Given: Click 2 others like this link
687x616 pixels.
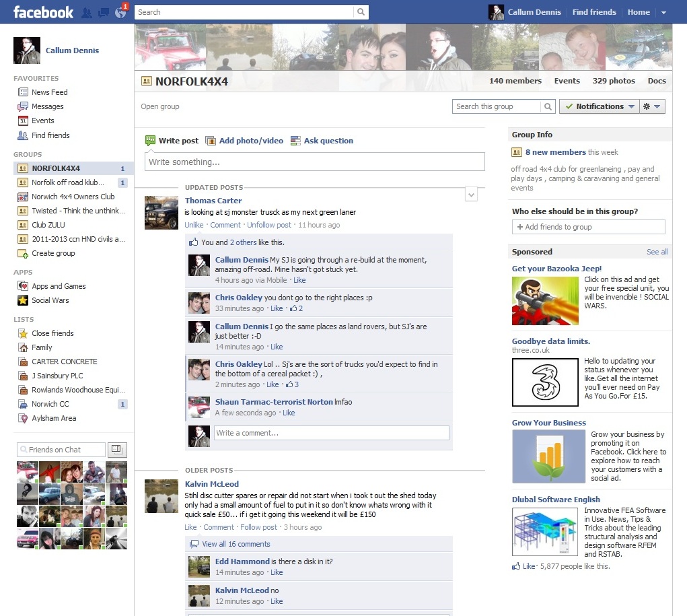Looking at the screenshot, I should point(243,242).
